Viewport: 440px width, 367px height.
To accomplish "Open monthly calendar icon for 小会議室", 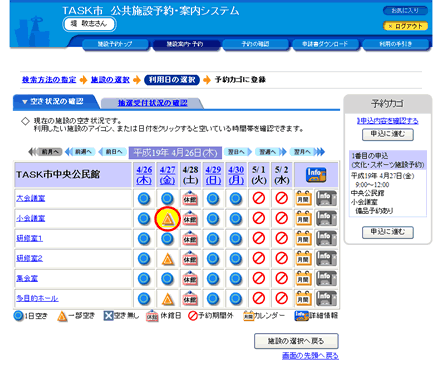I will [304, 219].
